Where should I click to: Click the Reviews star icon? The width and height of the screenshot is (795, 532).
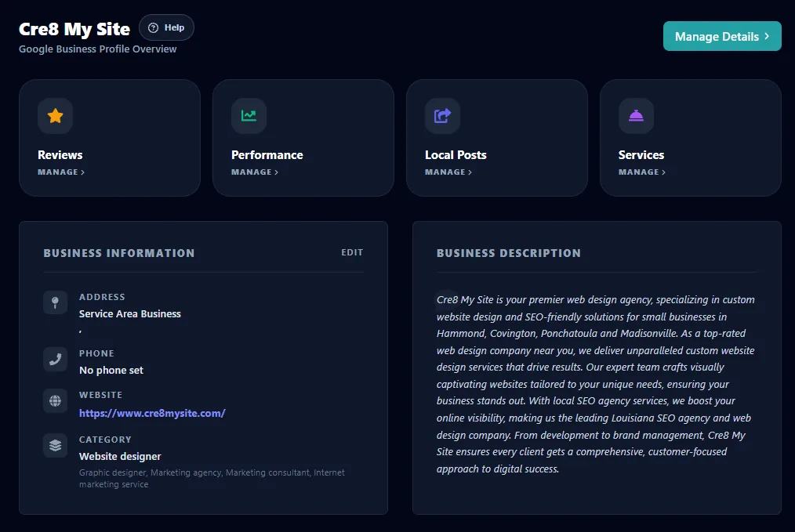pos(55,116)
